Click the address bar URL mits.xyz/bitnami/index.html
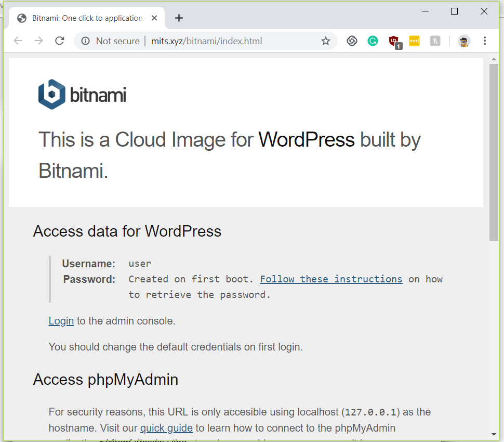 [207, 41]
